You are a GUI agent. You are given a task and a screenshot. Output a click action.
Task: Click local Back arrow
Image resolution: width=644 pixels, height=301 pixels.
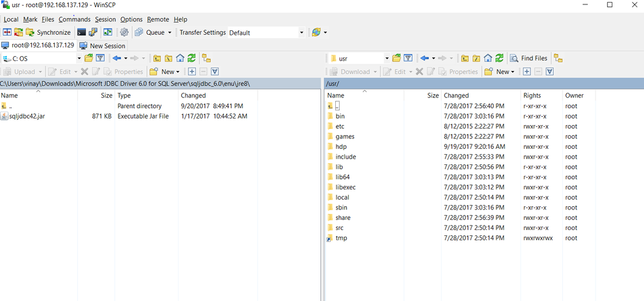click(x=117, y=58)
